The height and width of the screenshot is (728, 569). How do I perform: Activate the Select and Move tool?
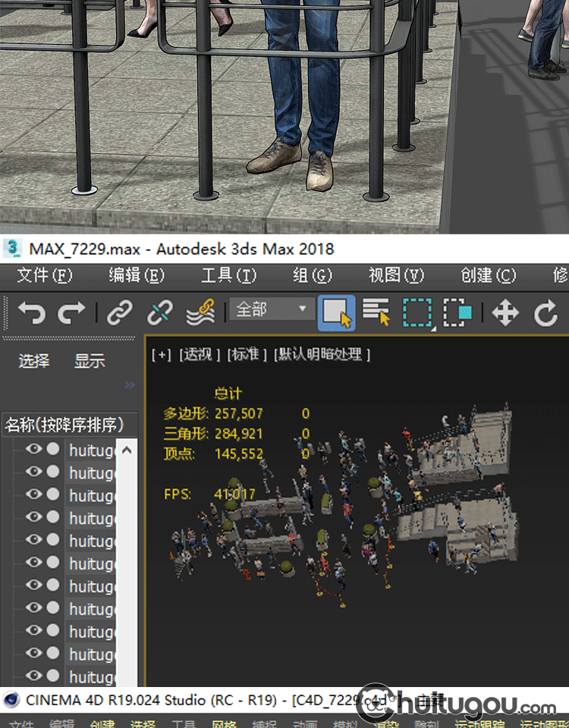coord(505,312)
